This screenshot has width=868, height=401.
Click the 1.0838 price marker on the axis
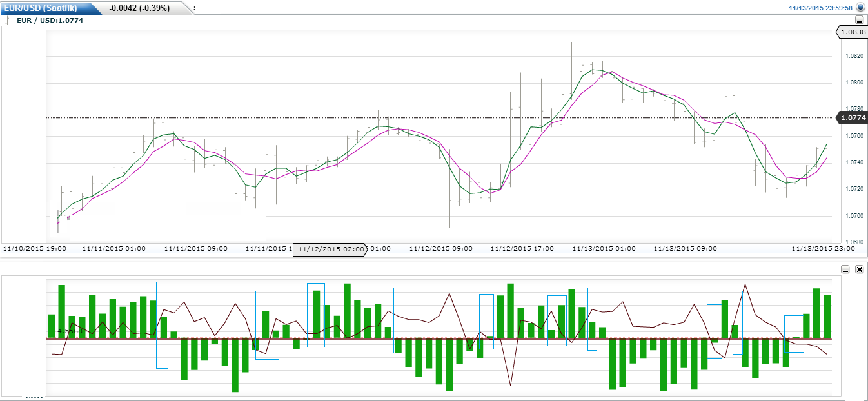coord(851,31)
